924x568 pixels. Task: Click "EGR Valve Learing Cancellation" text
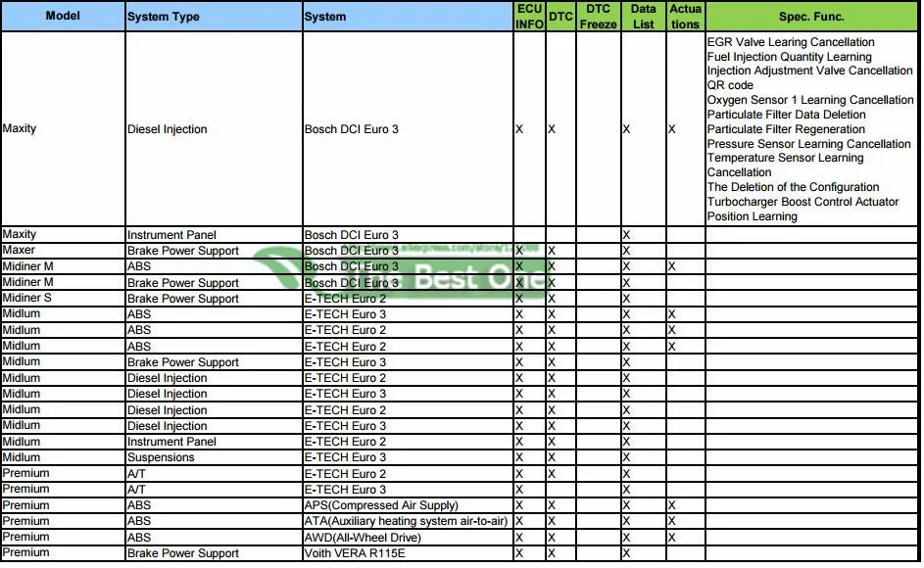click(791, 42)
